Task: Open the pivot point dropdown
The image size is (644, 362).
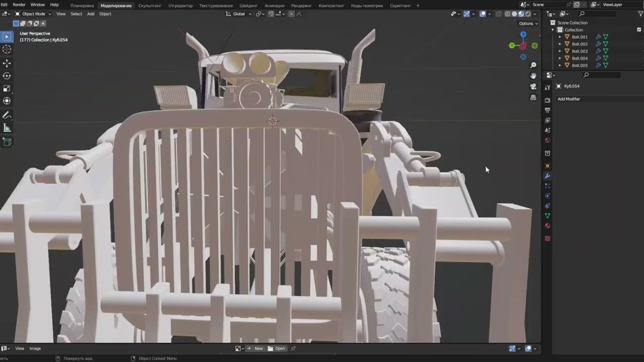Action: [260, 14]
